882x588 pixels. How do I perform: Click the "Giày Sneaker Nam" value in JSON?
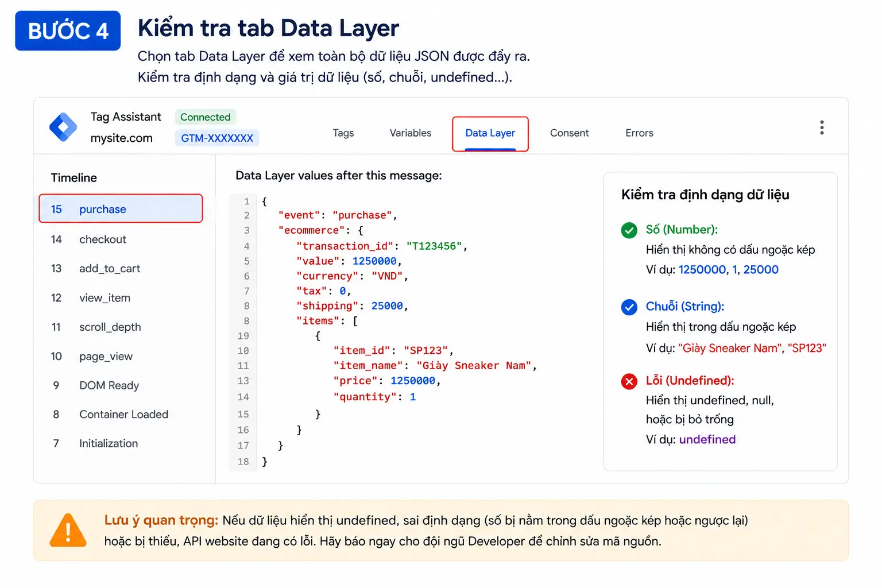(x=474, y=366)
